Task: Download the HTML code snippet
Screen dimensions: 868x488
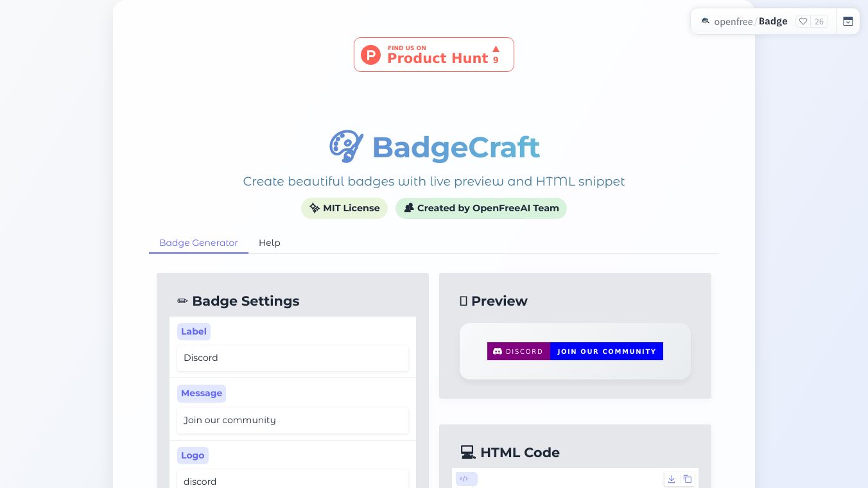Action: point(672,479)
